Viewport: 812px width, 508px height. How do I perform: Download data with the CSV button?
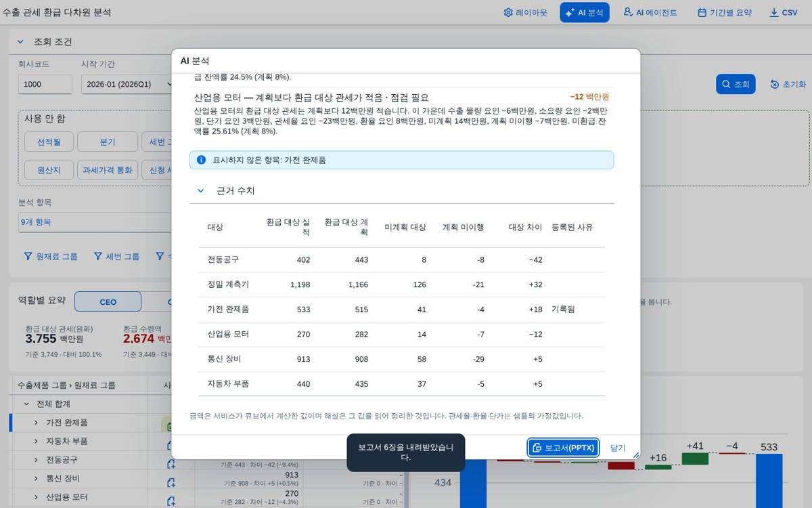[783, 12]
